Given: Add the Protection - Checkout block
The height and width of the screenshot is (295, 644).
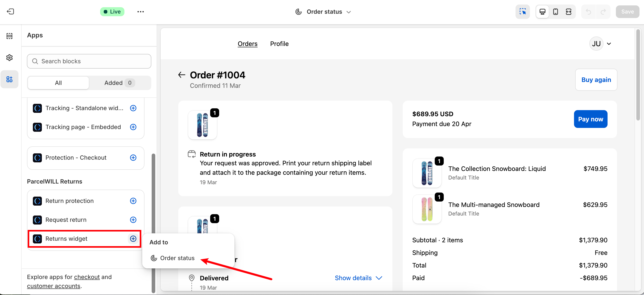Looking at the screenshot, I should coord(133,158).
